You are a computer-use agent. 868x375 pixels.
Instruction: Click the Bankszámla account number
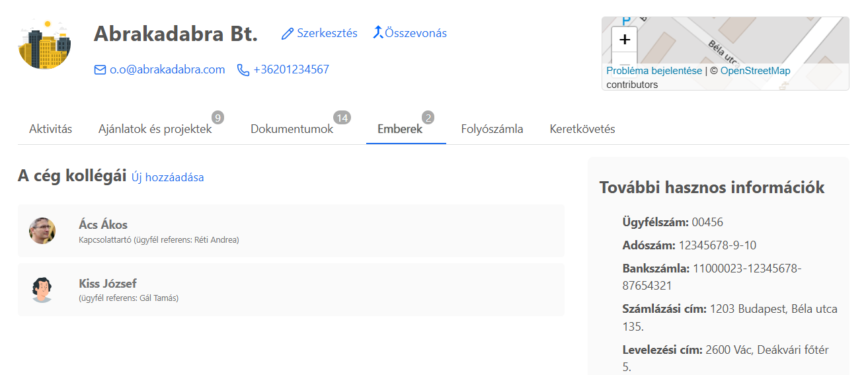tap(712, 277)
